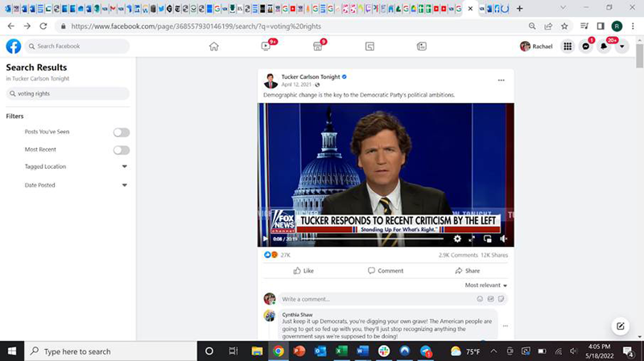Open the Chrome three-dot menu
The width and height of the screenshot is (644, 361).
633,26
